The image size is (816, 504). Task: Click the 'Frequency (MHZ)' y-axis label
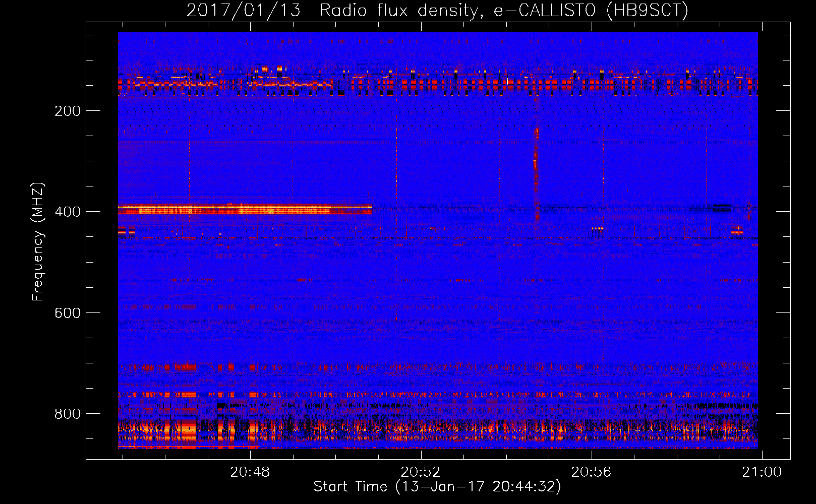[38, 242]
